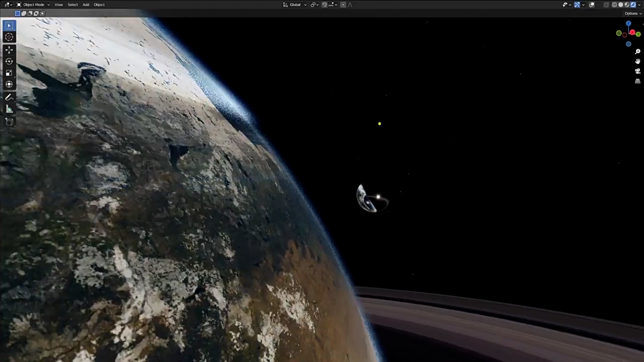
Task: Open the Global transform orientation dropdown
Action: pos(295,5)
